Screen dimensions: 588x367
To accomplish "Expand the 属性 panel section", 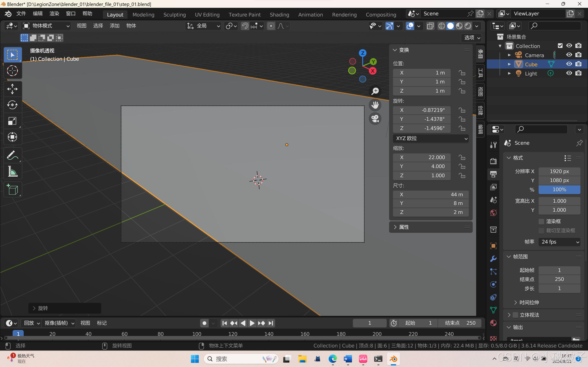I will [404, 227].
